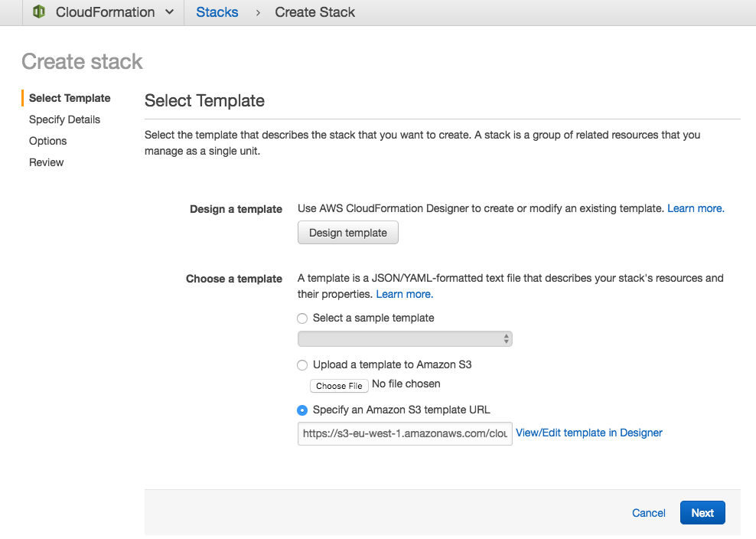The image size is (756, 539).
Task: Choose 'Upload a template to Amazon S3' option
Action: (x=302, y=365)
